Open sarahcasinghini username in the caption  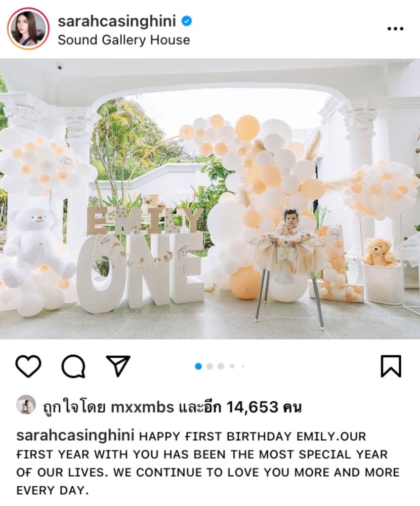(75, 436)
